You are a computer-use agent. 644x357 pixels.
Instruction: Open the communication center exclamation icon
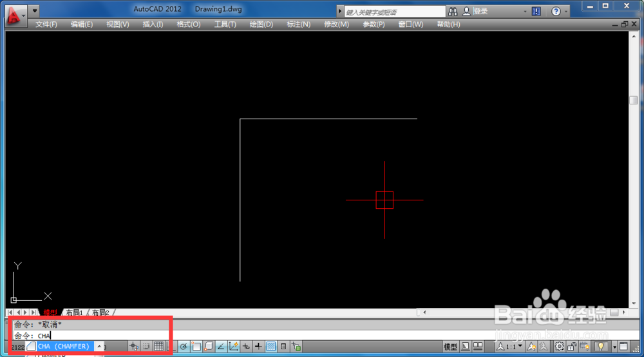click(x=536, y=12)
